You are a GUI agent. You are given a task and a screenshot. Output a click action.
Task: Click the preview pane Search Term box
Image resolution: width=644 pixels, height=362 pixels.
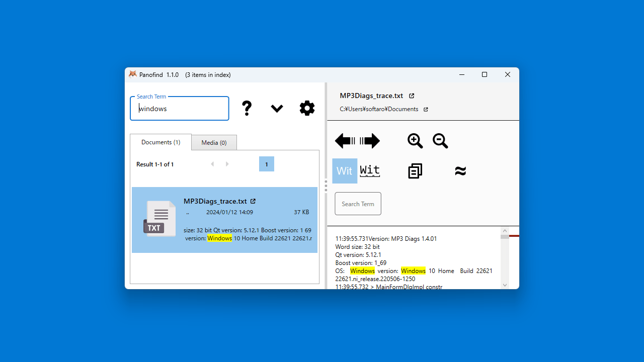click(358, 204)
